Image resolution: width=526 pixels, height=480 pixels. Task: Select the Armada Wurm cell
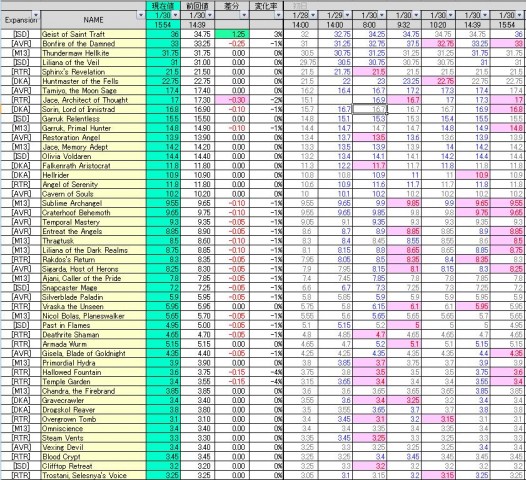point(93,344)
